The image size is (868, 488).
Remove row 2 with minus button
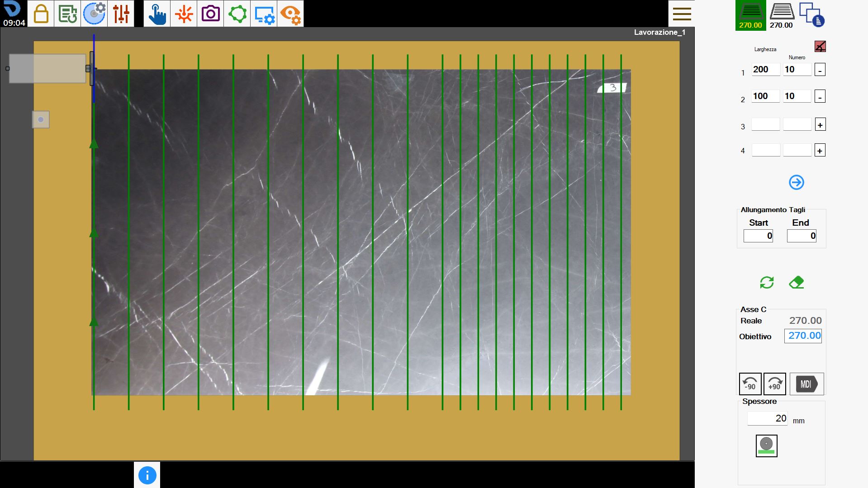point(820,96)
